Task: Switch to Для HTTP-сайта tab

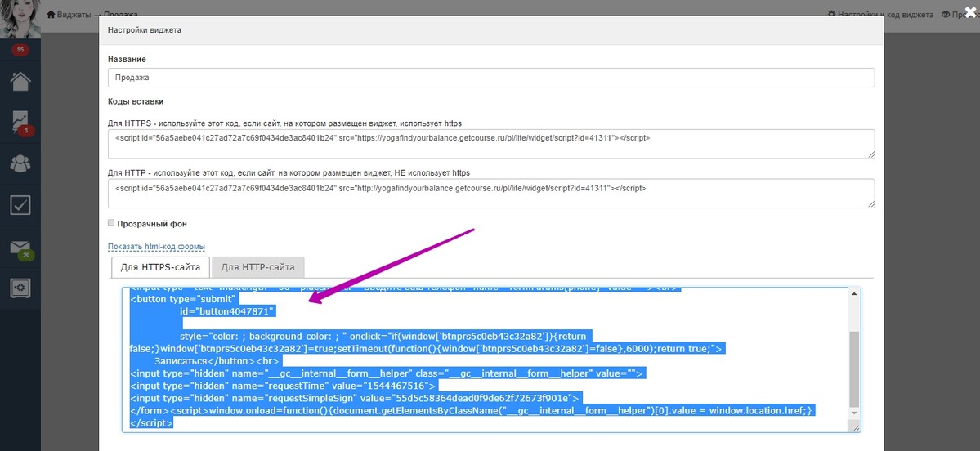Action: click(x=258, y=267)
